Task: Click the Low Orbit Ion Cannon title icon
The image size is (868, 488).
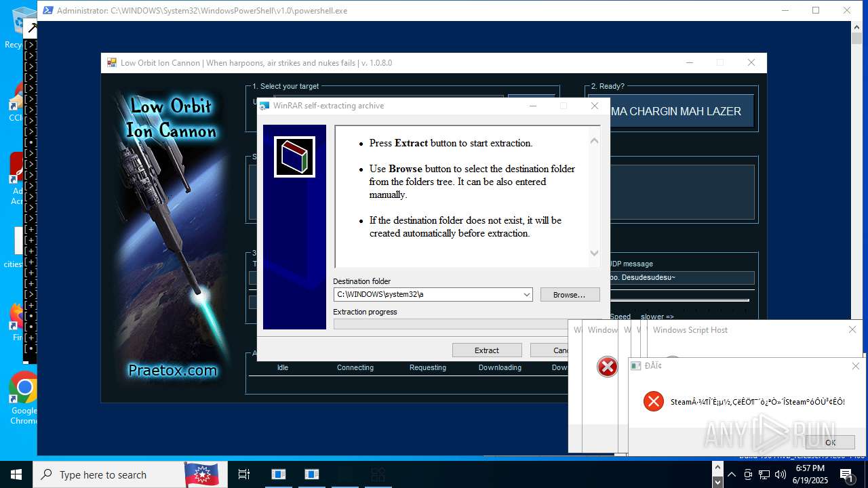Action: [x=112, y=63]
